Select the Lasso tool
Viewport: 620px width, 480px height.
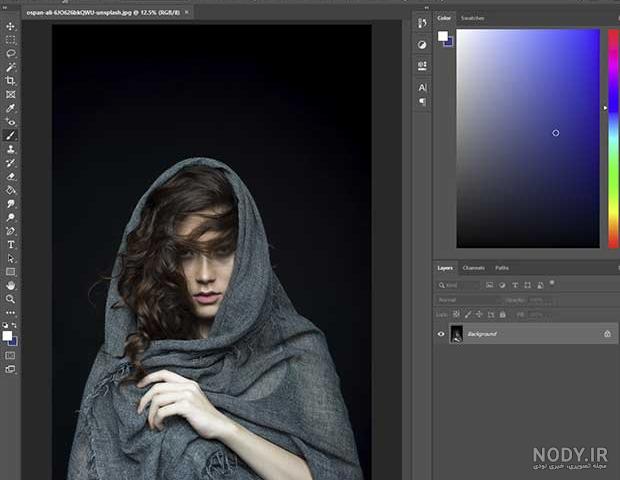point(11,53)
